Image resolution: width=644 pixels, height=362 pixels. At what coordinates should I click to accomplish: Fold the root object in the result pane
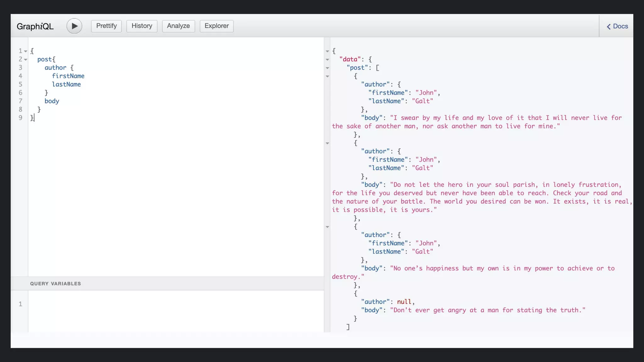327,51
